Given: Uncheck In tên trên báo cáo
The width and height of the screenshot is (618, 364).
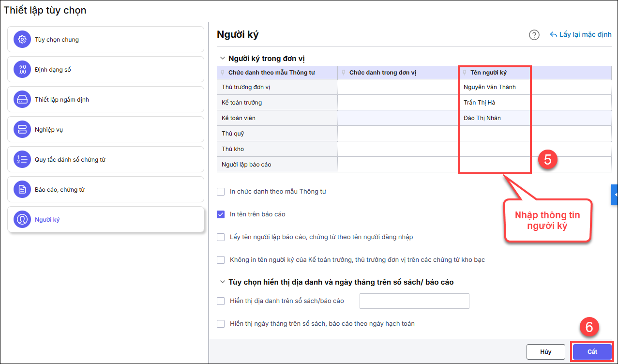Looking at the screenshot, I should [221, 214].
